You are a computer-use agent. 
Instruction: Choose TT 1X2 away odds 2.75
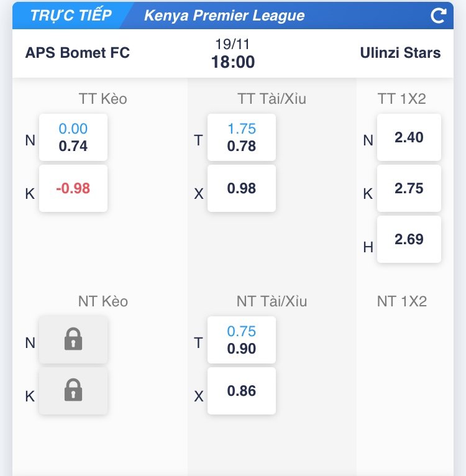click(x=409, y=188)
